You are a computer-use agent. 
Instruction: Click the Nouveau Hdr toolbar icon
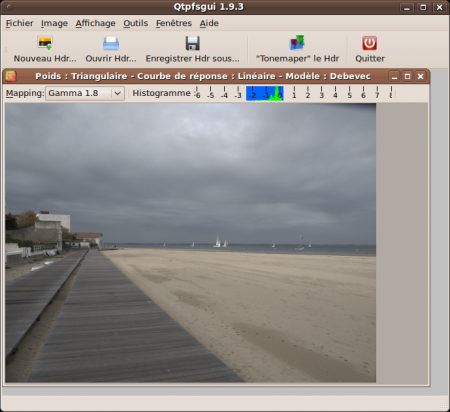click(45, 43)
